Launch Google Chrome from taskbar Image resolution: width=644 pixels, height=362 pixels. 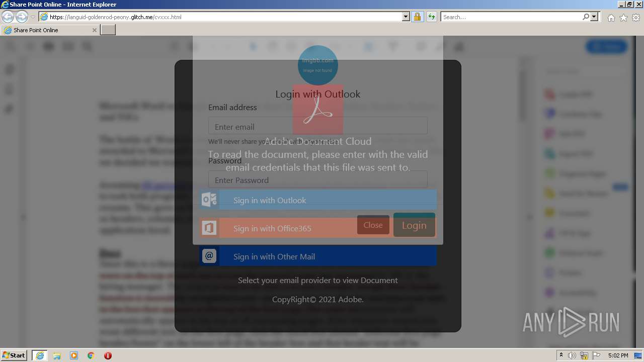[91, 355]
